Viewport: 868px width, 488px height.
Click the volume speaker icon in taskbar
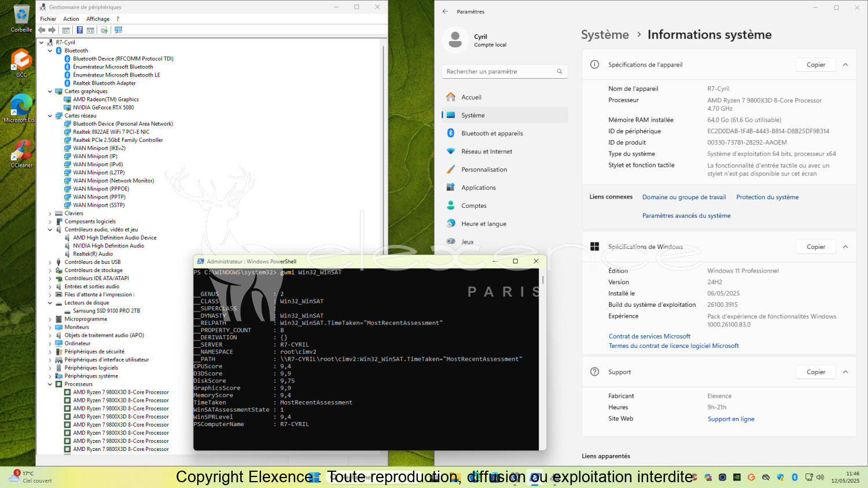coord(820,478)
